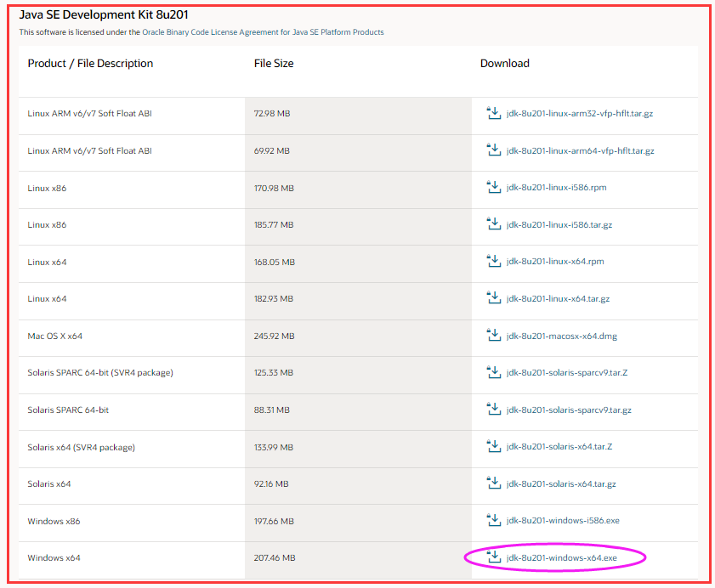Select the Windows x64 description
The width and height of the screenshot is (715, 588).
tap(54, 558)
